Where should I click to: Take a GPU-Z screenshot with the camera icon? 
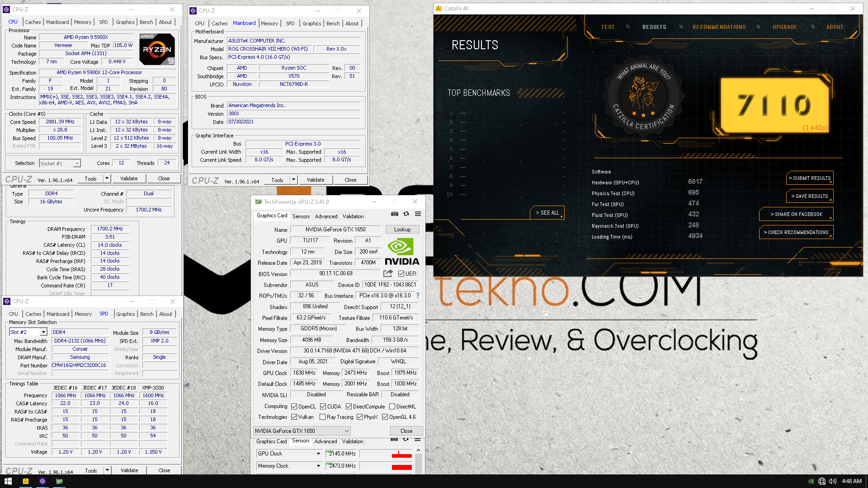tap(395, 214)
